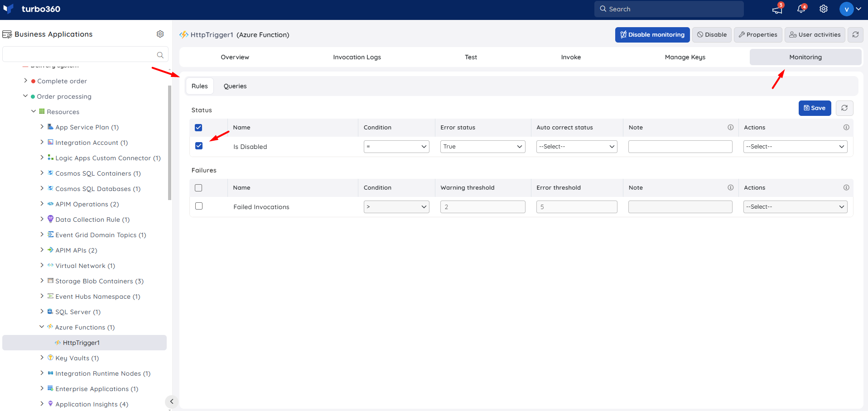The height and width of the screenshot is (411, 868).
Task: Open the Failed Invocations Actions dropdown
Action: [795, 207]
